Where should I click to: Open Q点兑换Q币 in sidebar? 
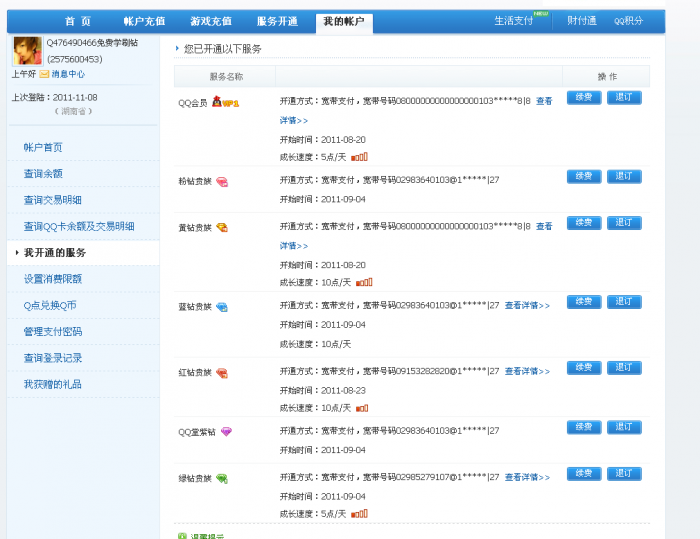(x=50, y=305)
